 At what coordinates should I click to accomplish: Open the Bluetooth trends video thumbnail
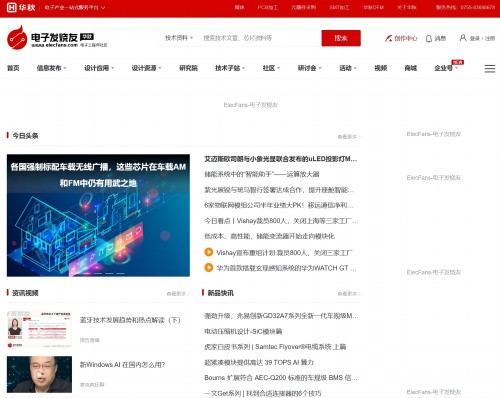tap(39, 329)
